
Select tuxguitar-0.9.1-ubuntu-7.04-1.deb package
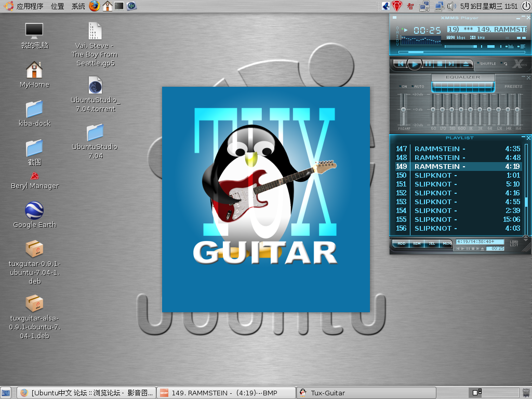pos(34,262)
